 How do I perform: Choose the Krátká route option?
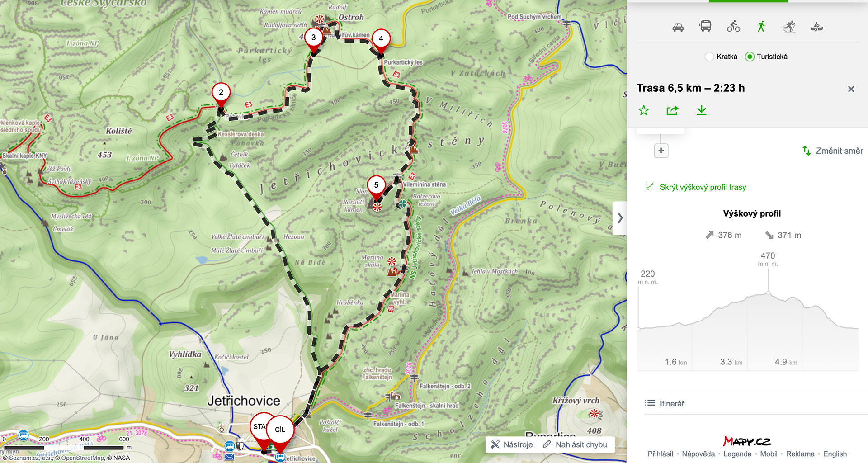(x=721, y=57)
